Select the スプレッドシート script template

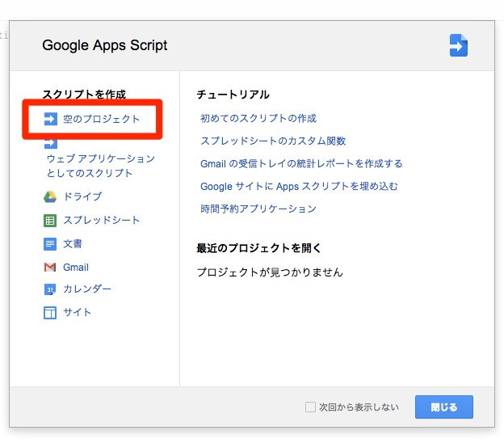(x=101, y=220)
